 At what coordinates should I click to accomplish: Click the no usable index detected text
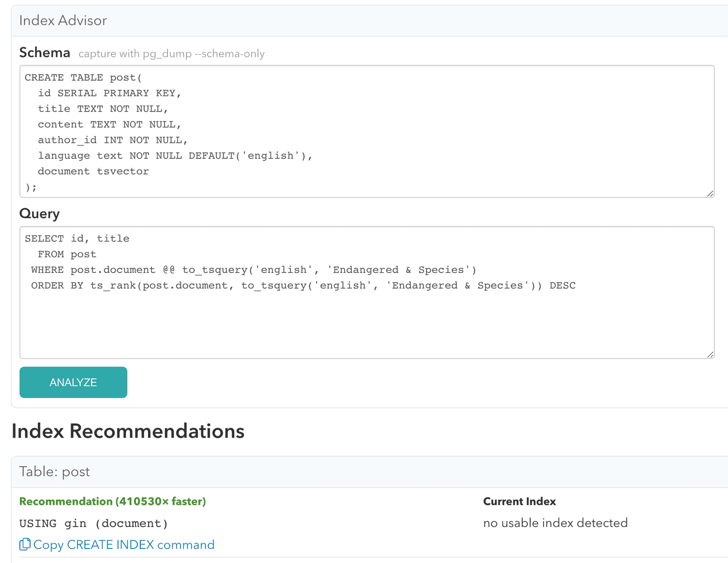[555, 523]
